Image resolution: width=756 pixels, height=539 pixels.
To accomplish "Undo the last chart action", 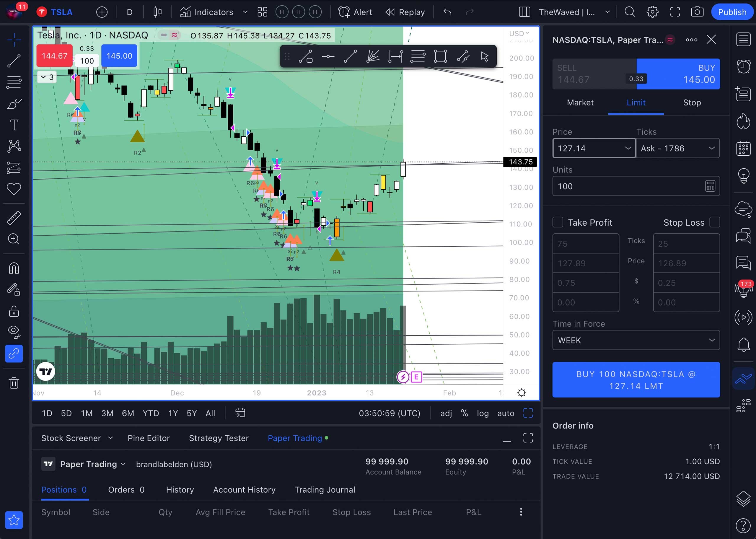I will tap(447, 12).
